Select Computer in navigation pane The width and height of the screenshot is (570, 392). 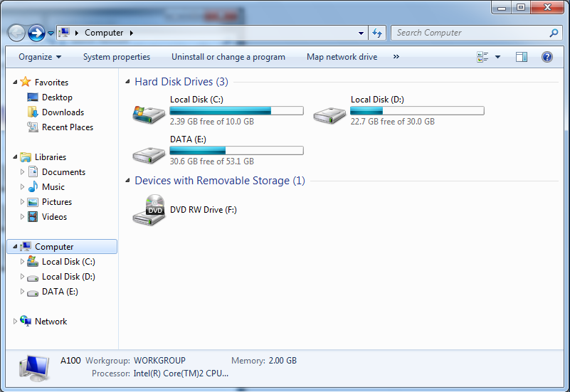coord(62,247)
